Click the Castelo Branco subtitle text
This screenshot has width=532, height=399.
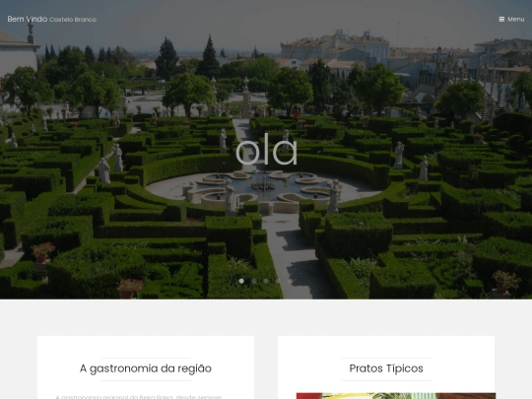(73, 20)
